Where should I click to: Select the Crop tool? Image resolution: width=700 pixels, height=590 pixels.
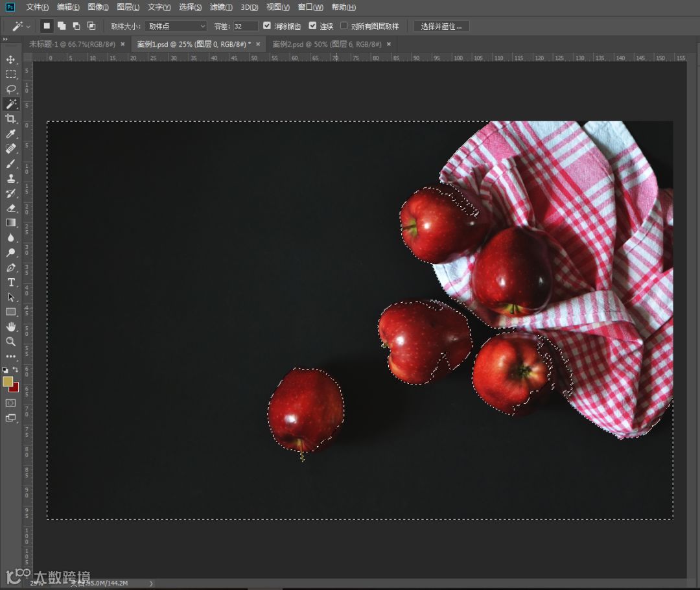(11, 119)
